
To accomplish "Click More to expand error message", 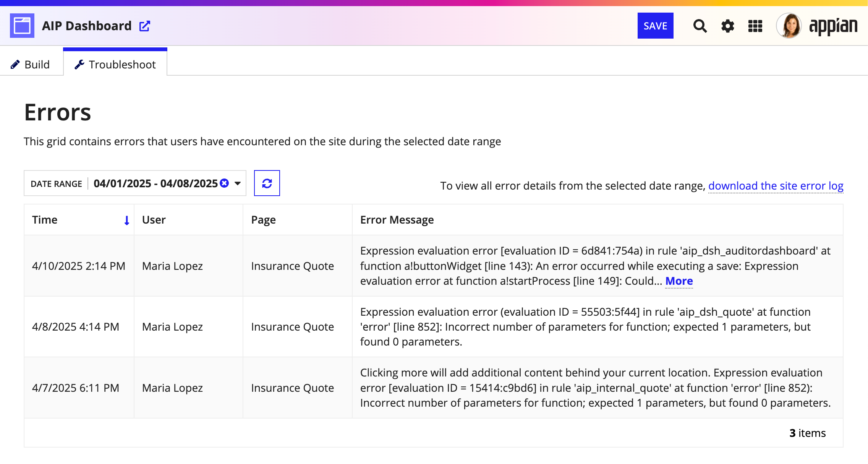I will (679, 281).
